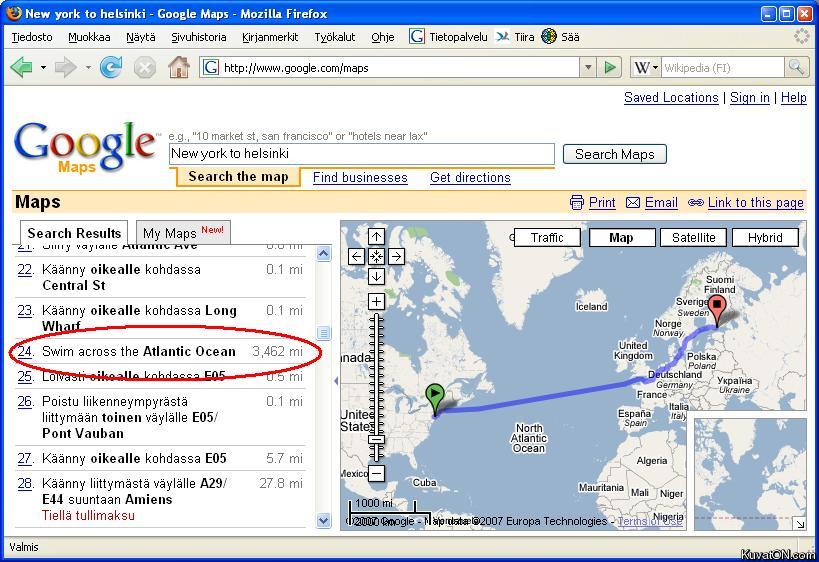Click the center return-to-last-result map button
This screenshot has width=819, height=562.
[376, 256]
